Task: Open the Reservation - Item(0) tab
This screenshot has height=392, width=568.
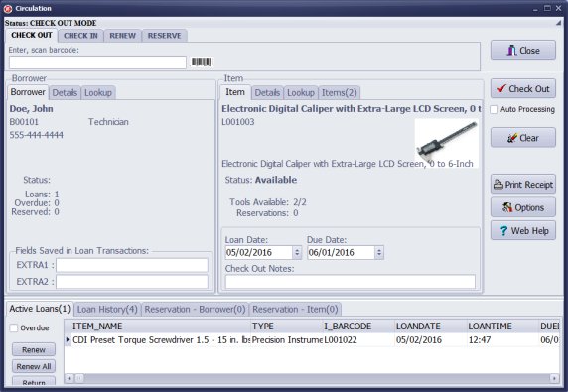Action: (295, 309)
